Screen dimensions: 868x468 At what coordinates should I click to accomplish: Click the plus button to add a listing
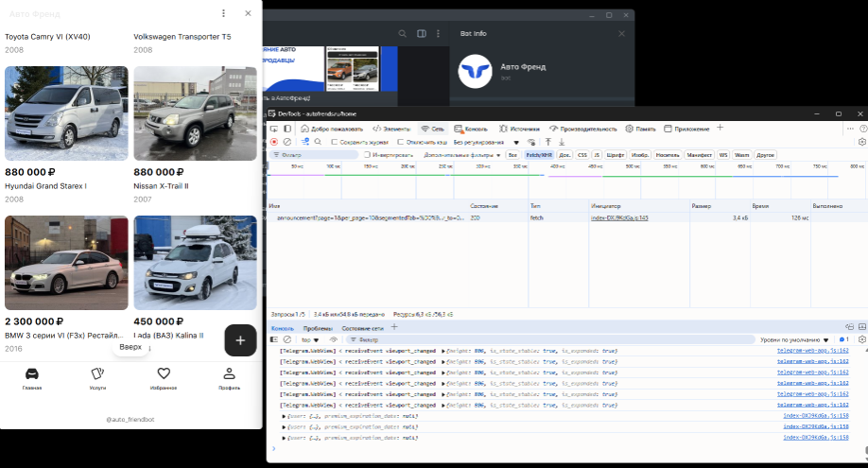[240, 340]
